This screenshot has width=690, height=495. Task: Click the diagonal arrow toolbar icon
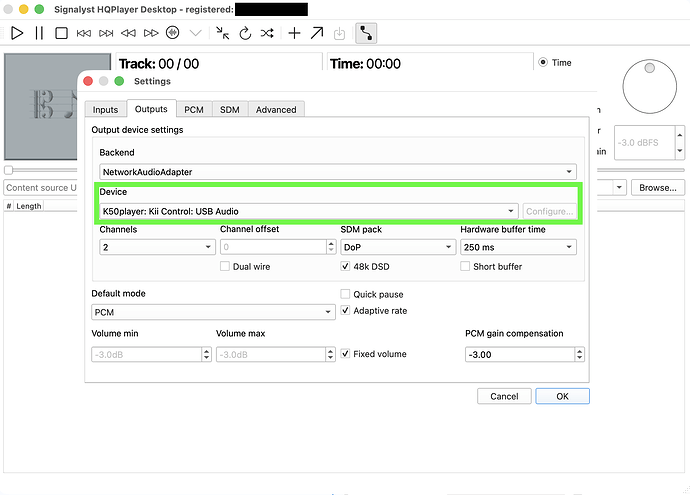click(x=317, y=33)
